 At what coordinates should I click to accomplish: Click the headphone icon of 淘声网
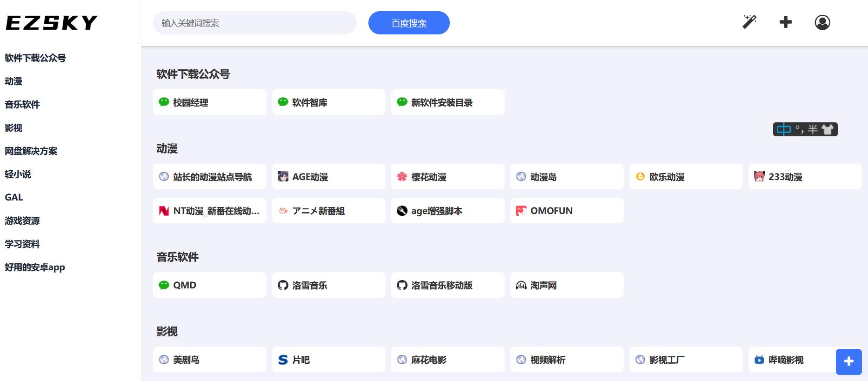(521, 285)
